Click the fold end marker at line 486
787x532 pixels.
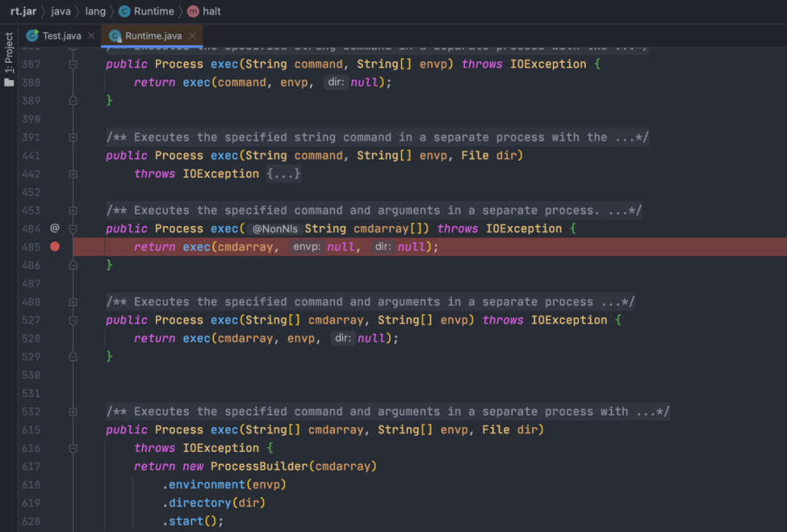coord(73,265)
